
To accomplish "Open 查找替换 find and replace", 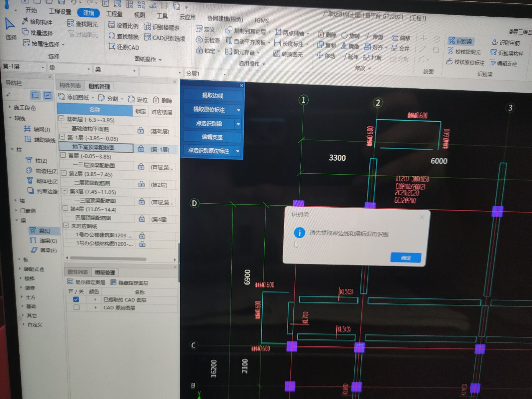I will click(x=124, y=36).
